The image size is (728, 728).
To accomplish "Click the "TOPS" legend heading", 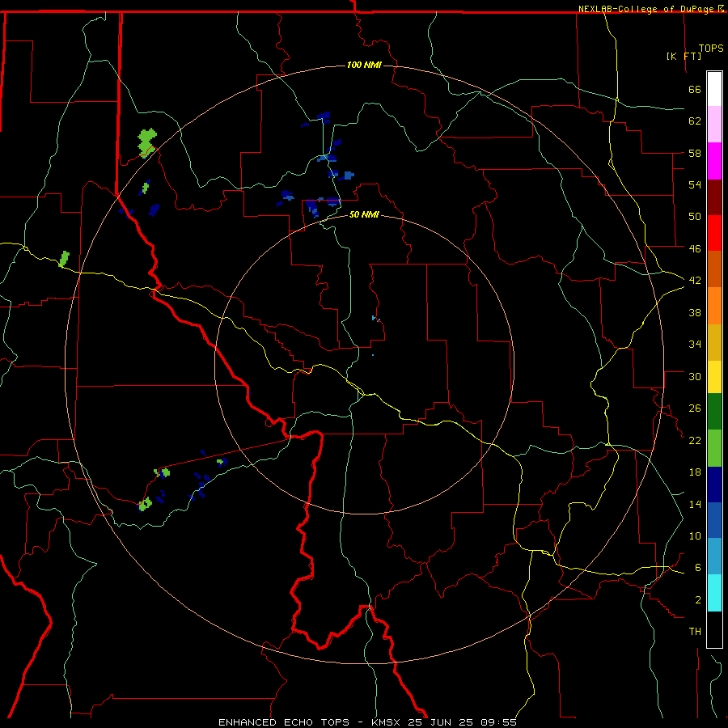I will [x=711, y=49].
